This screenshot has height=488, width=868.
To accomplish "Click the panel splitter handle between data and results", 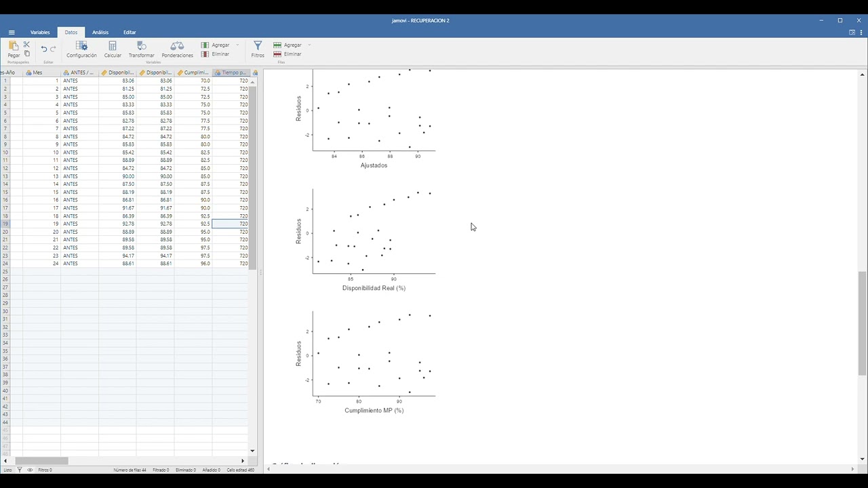I will (x=260, y=272).
